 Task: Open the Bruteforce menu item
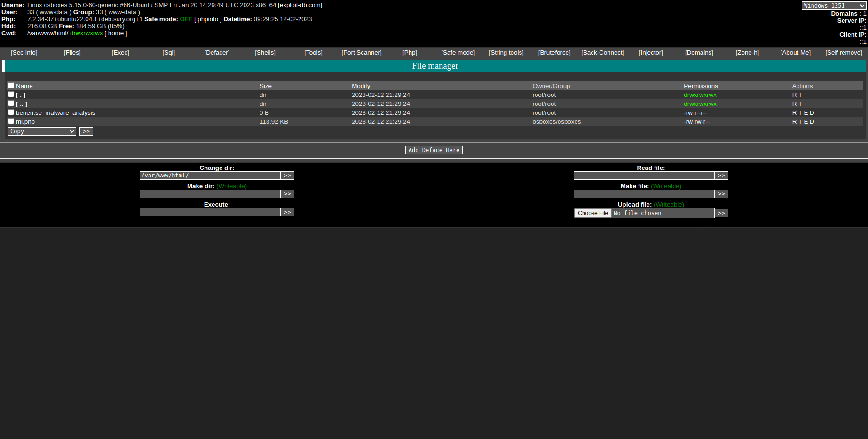[x=554, y=53]
